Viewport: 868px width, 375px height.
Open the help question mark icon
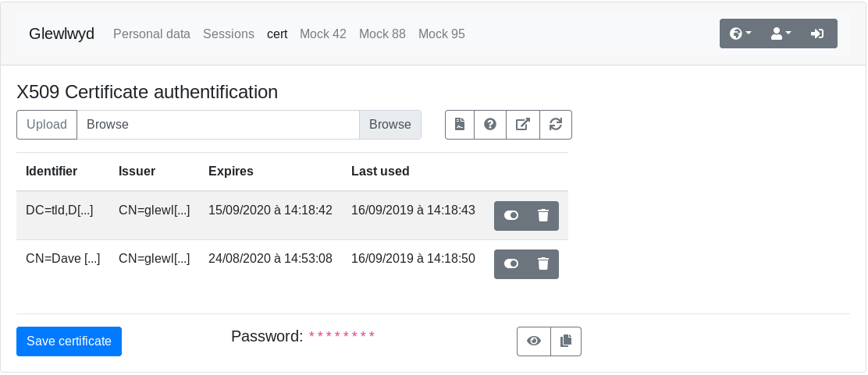pyautogui.click(x=490, y=125)
